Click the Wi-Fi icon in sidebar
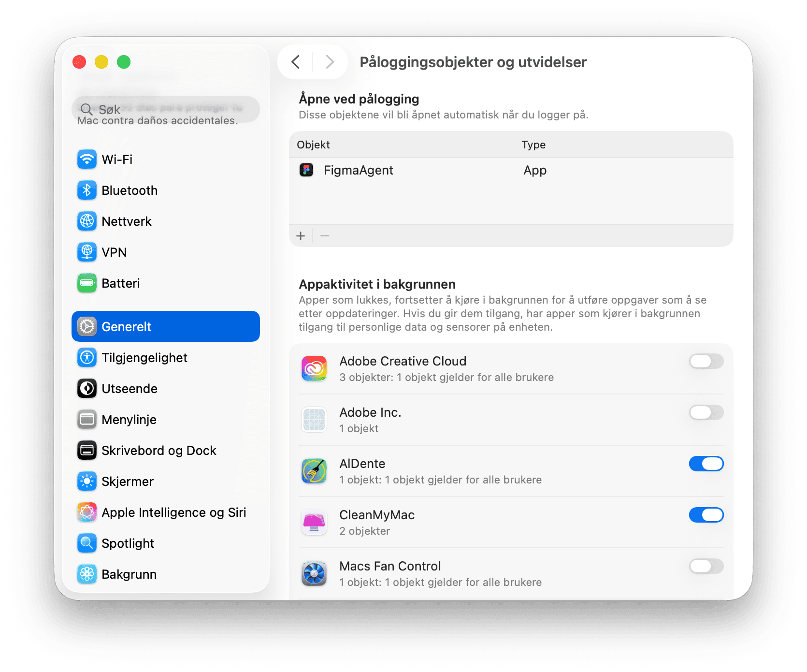The image size is (807, 672). pyautogui.click(x=87, y=160)
